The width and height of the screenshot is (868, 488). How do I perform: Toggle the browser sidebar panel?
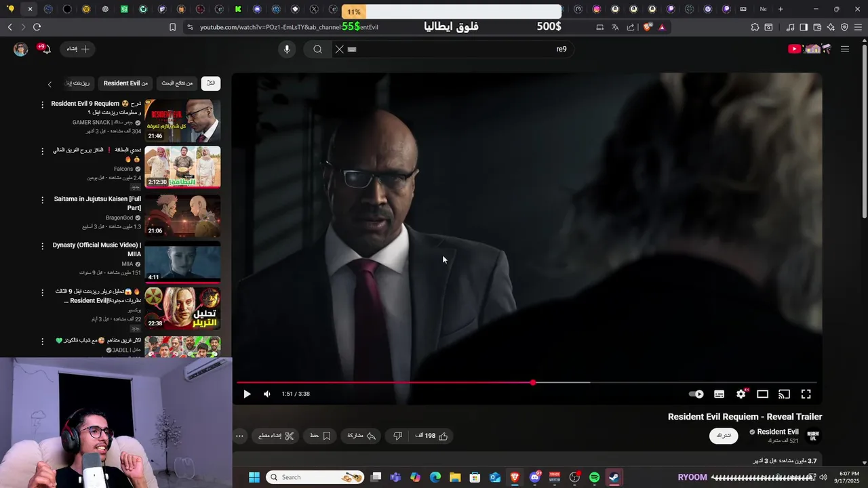click(804, 27)
